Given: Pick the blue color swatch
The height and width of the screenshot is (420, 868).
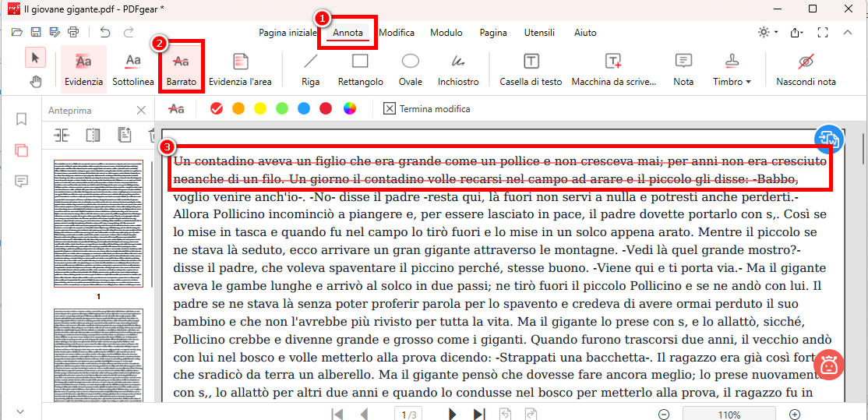Looking at the screenshot, I should click(x=304, y=108).
